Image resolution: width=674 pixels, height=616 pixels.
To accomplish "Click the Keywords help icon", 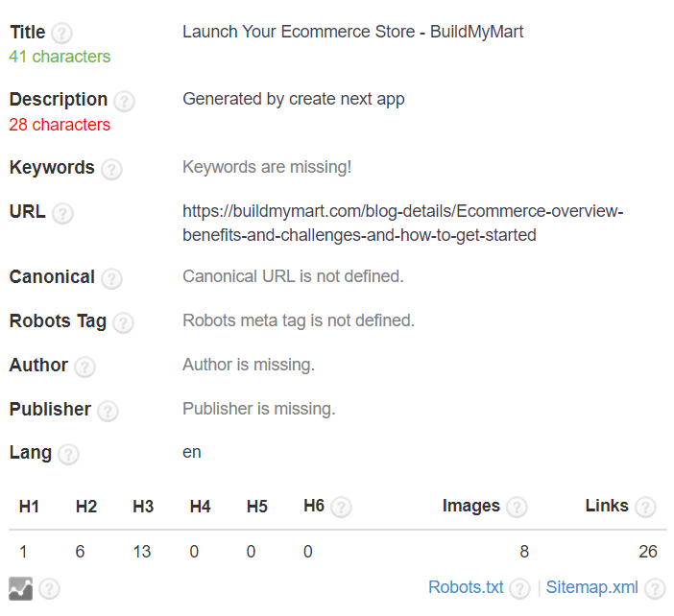I will point(111,169).
